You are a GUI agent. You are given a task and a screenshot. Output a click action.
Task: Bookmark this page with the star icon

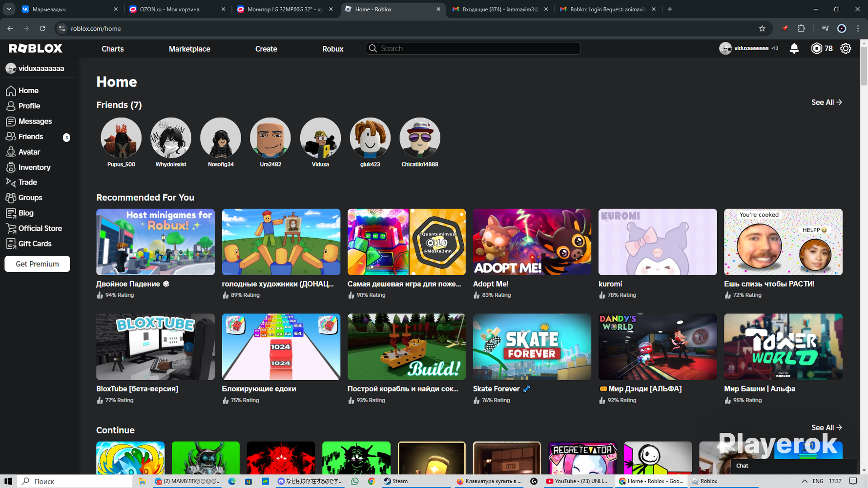[x=762, y=28]
